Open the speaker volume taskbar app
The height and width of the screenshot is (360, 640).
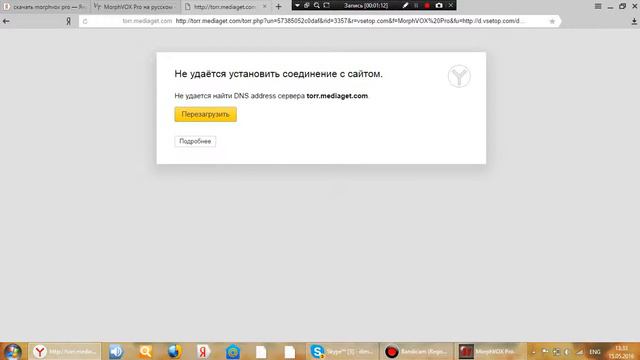(116, 351)
